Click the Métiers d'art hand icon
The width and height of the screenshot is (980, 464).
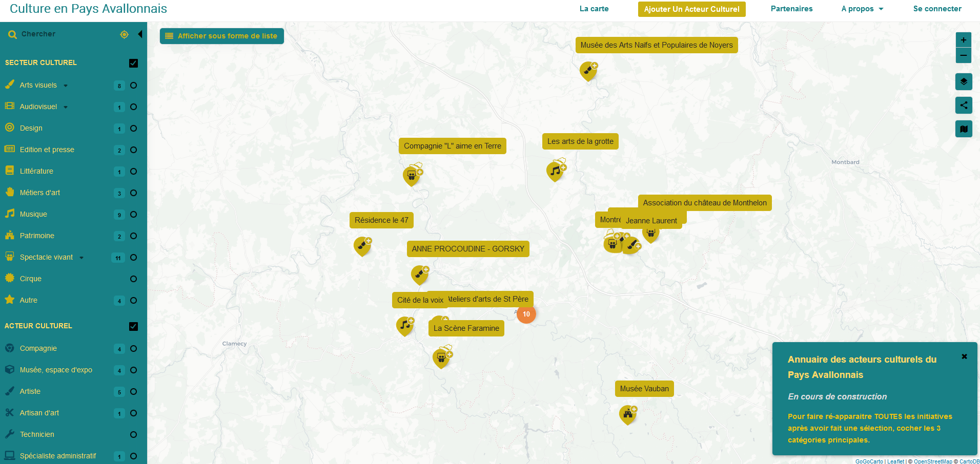(10, 192)
